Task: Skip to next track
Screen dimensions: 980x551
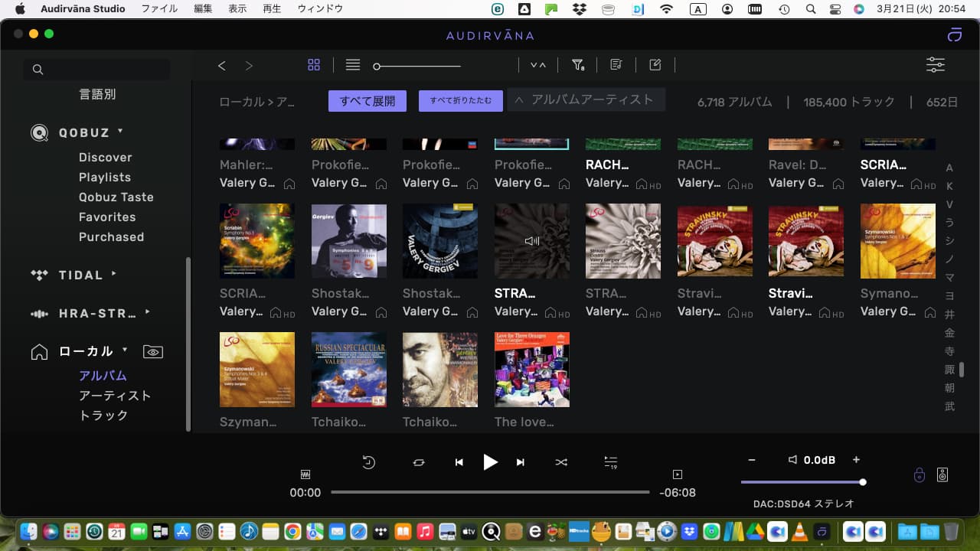Action: tap(521, 462)
